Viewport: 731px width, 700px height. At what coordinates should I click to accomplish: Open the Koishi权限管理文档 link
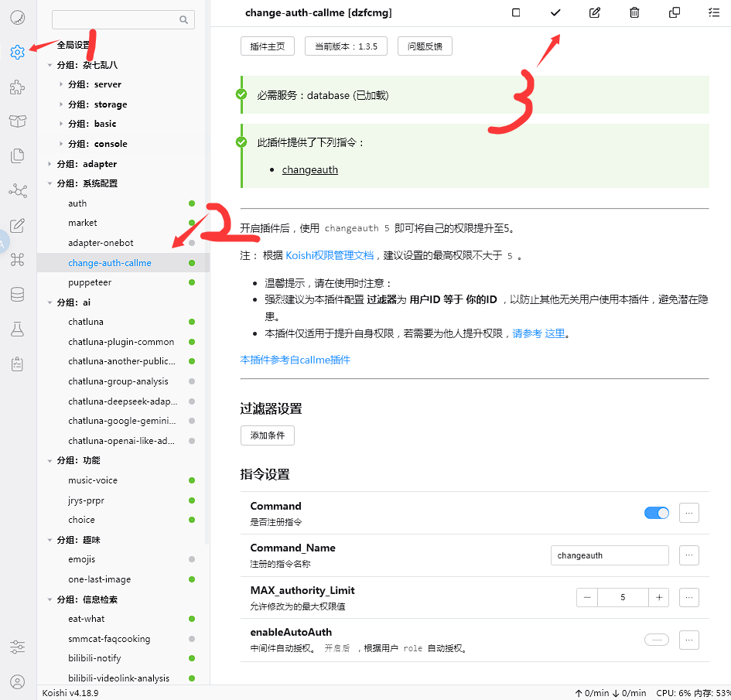(330, 255)
